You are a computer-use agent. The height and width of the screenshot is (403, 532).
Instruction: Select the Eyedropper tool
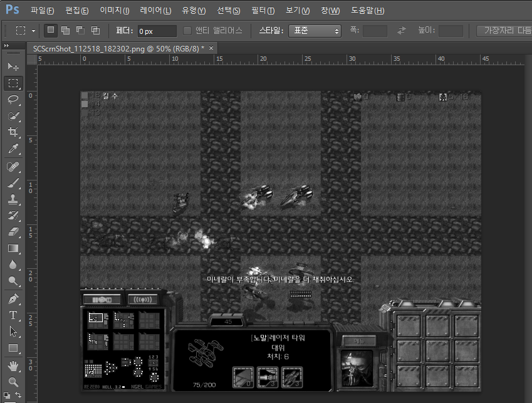(13, 149)
